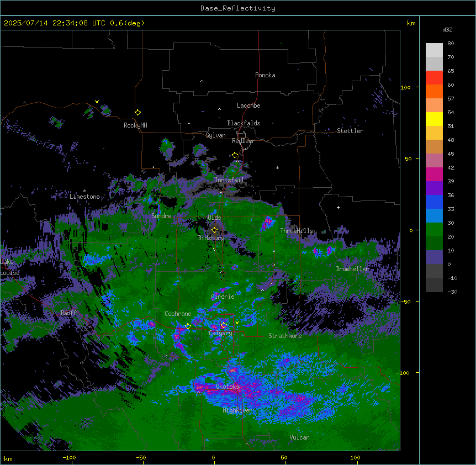The image size is (476, 465).
Task: Click the green 20-30 dBZ color swatch
Action: point(434,230)
